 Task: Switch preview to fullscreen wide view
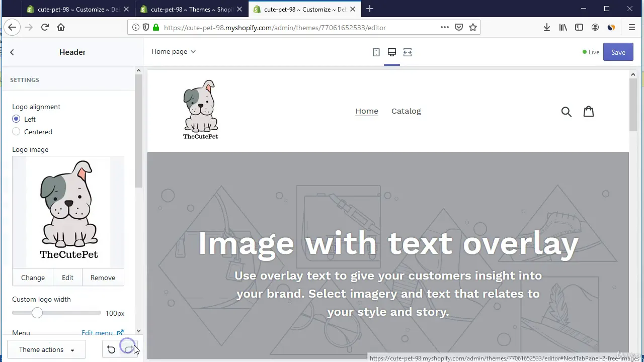point(408,52)
